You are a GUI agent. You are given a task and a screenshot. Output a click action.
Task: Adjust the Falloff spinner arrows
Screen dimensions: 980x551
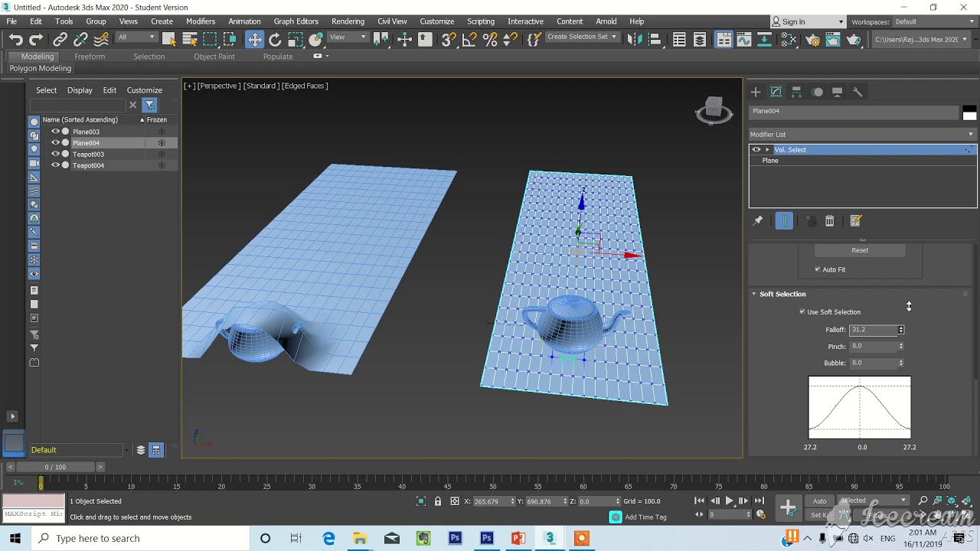901,330
